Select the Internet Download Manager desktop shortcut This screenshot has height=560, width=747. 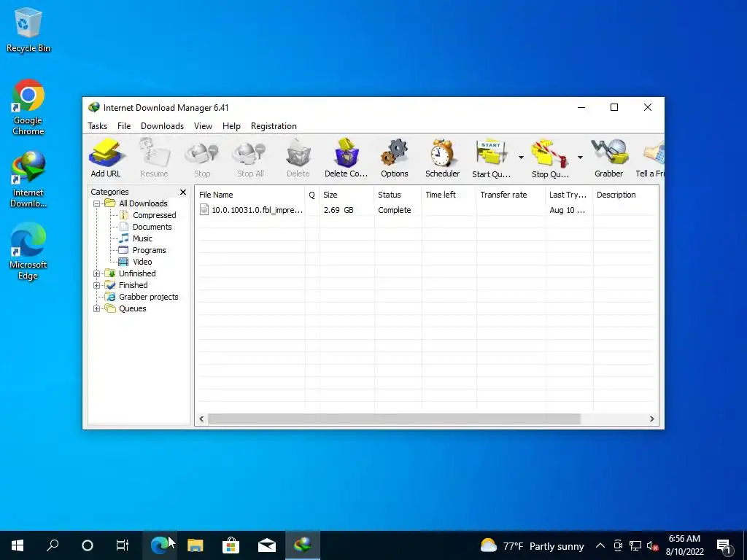coord(28,179)
